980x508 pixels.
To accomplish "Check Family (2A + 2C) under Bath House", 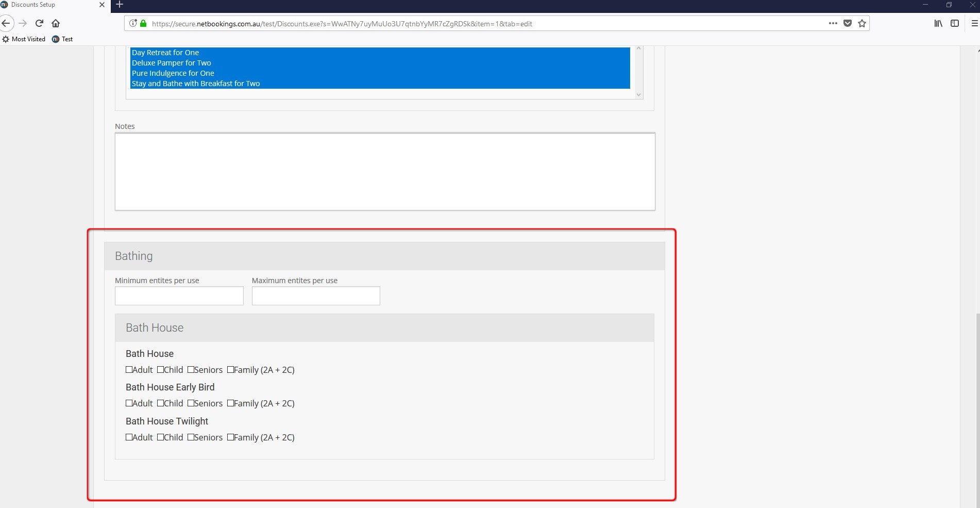I will click(x=231, y=370).
